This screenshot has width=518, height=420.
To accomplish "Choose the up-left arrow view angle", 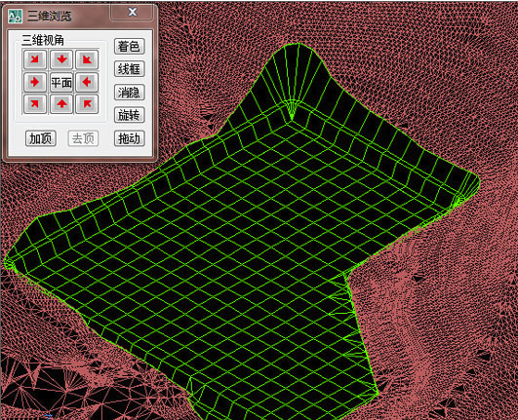I will click(87, 104).
